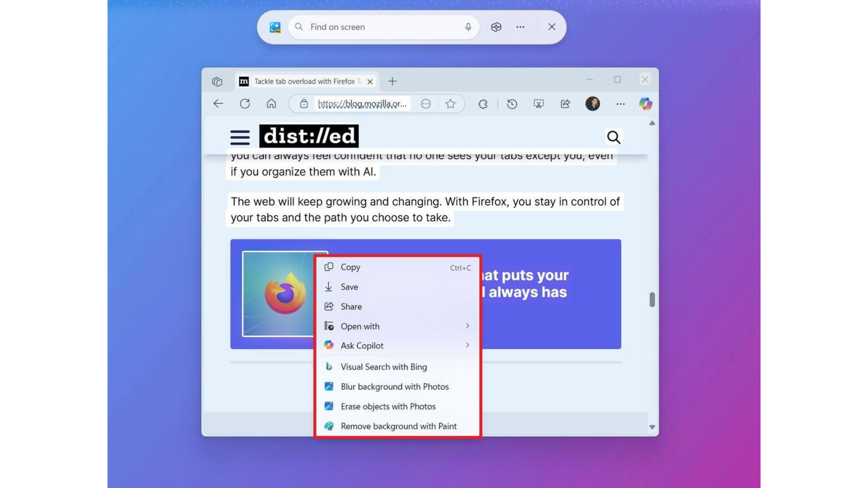Open the Extensions icon in the toolbar

[482, 103]
